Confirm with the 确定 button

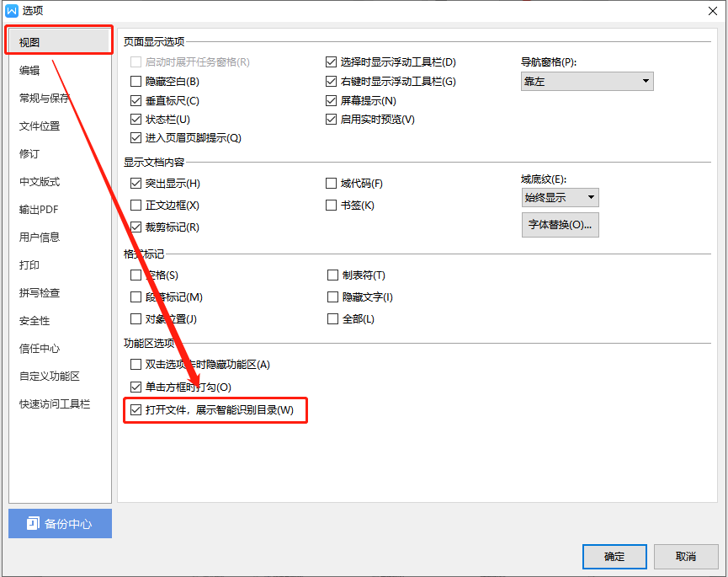tap(614, 557)
